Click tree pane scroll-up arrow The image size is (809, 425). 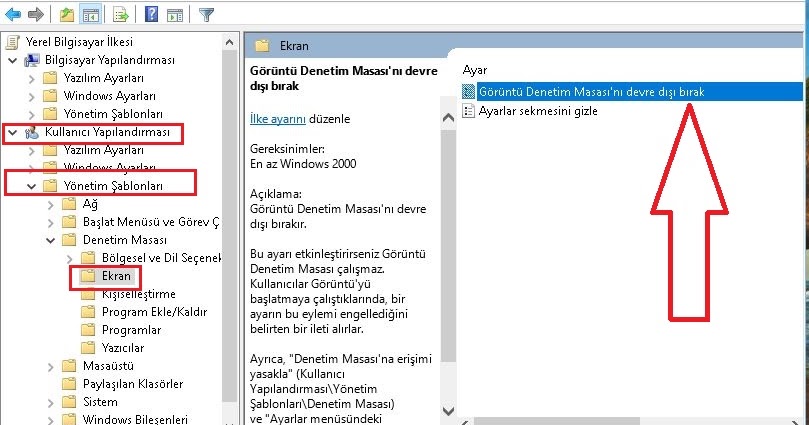pos(230,42)
